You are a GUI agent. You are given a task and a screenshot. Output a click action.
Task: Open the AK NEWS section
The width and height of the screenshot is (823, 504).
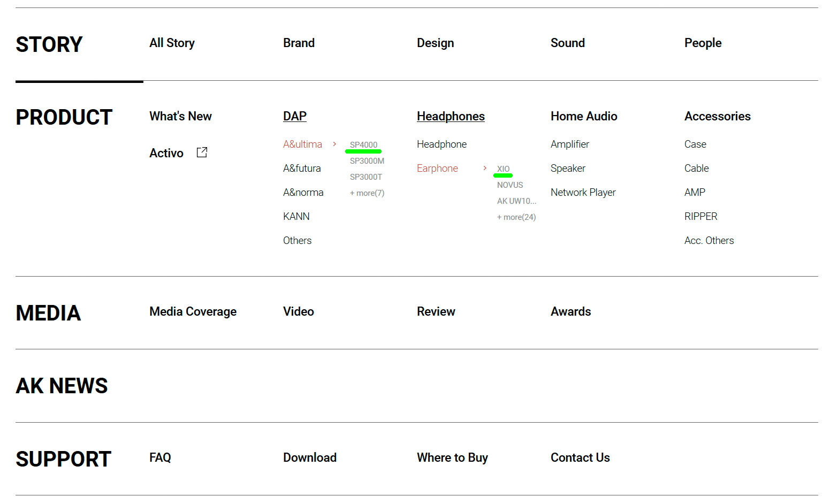pyautogui.click(x=62, y=386)
